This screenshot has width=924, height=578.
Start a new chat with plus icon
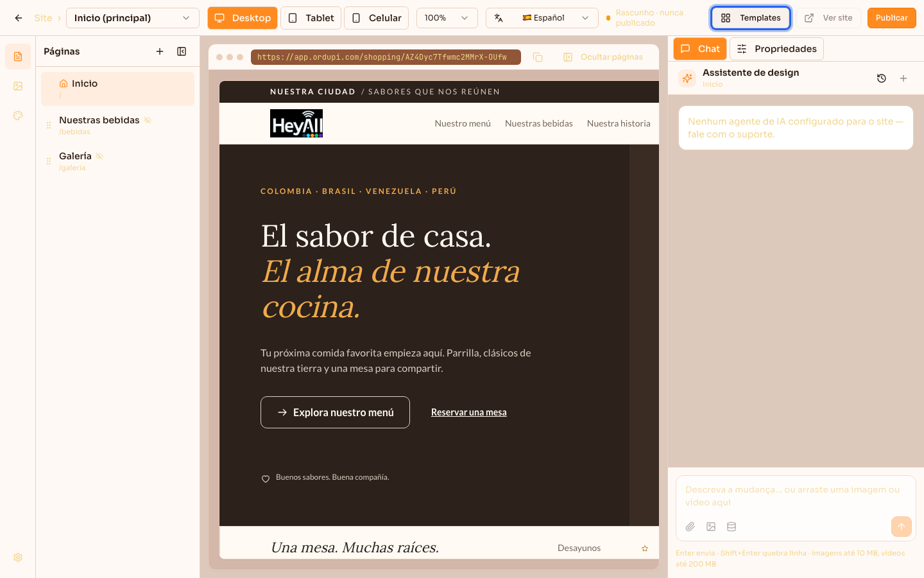coord(903,78)
